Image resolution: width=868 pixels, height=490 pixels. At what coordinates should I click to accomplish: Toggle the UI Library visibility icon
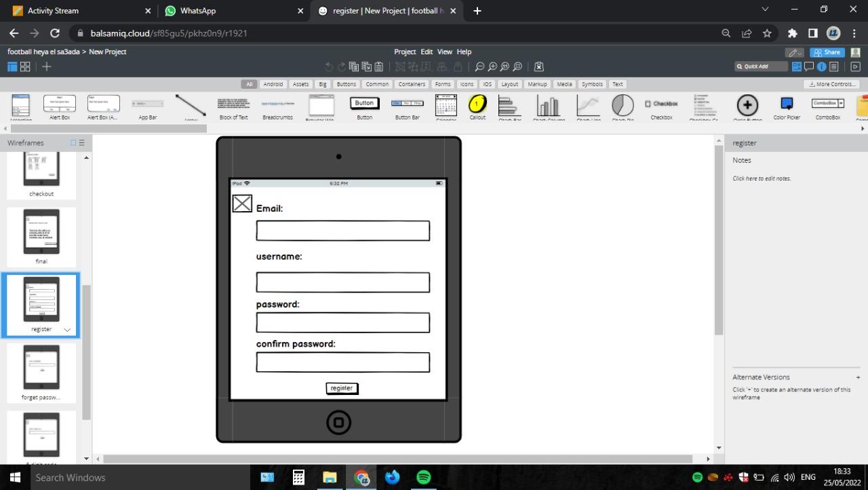(x=797, y=66)
